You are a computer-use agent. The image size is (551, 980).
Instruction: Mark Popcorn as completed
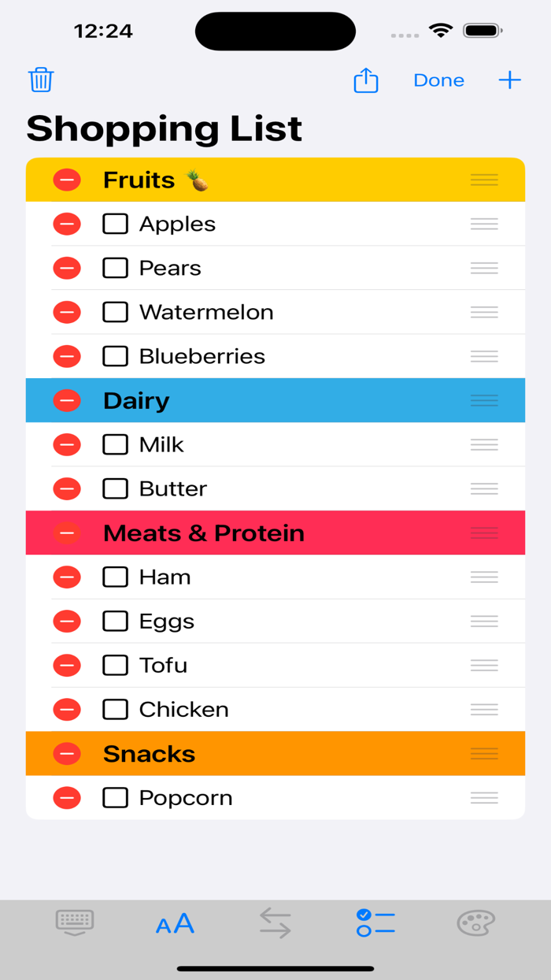115,797
